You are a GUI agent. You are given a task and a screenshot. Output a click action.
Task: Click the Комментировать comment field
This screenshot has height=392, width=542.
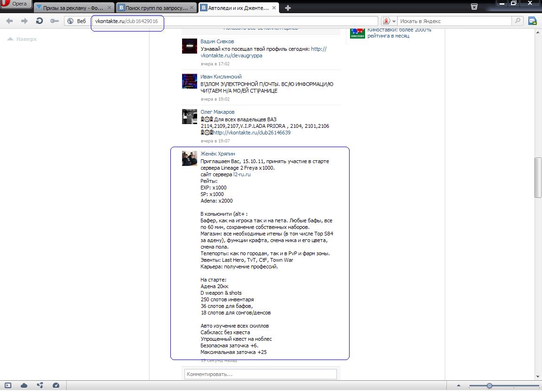coord(261,374)
